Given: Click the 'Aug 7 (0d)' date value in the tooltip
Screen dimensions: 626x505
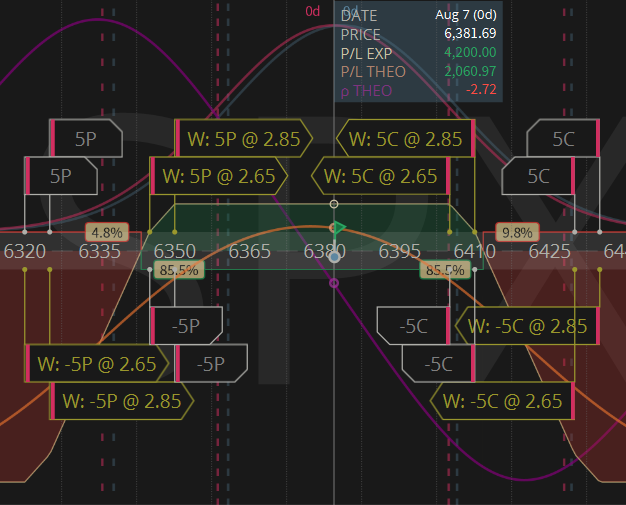Looking at the screenshot, I should click(466, 15).
